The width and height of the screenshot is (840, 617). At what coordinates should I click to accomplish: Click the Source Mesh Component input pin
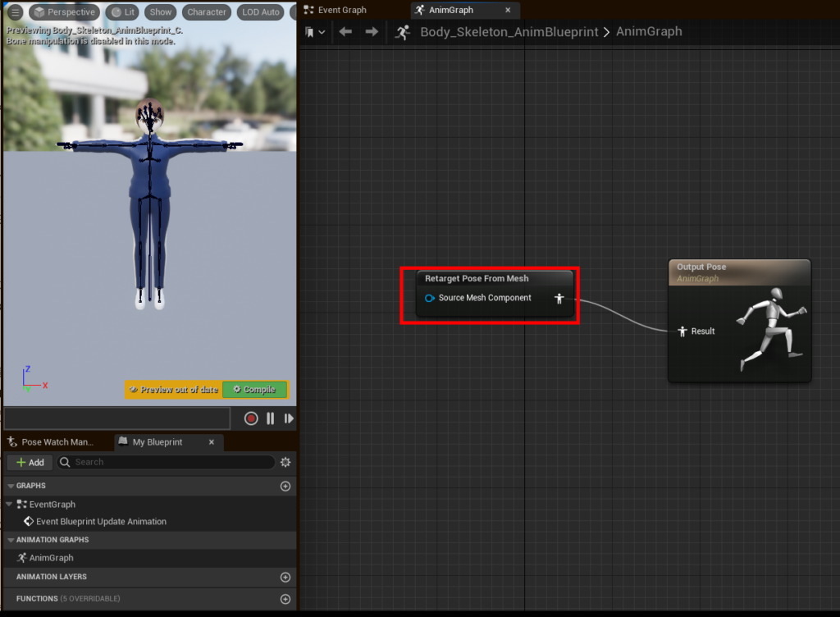tap(430, 298)
